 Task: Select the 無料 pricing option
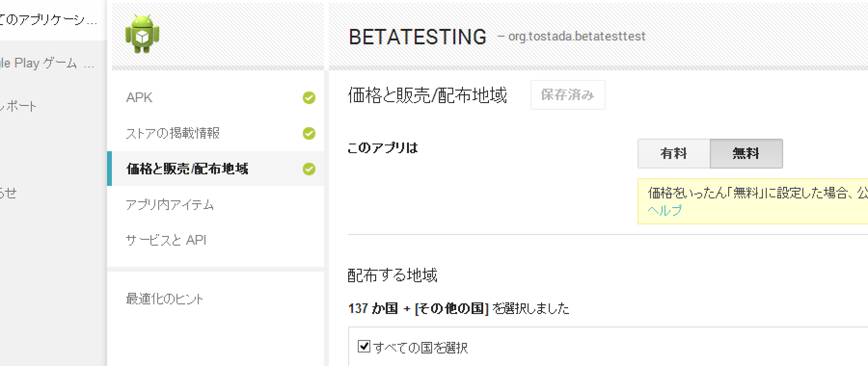746,154
